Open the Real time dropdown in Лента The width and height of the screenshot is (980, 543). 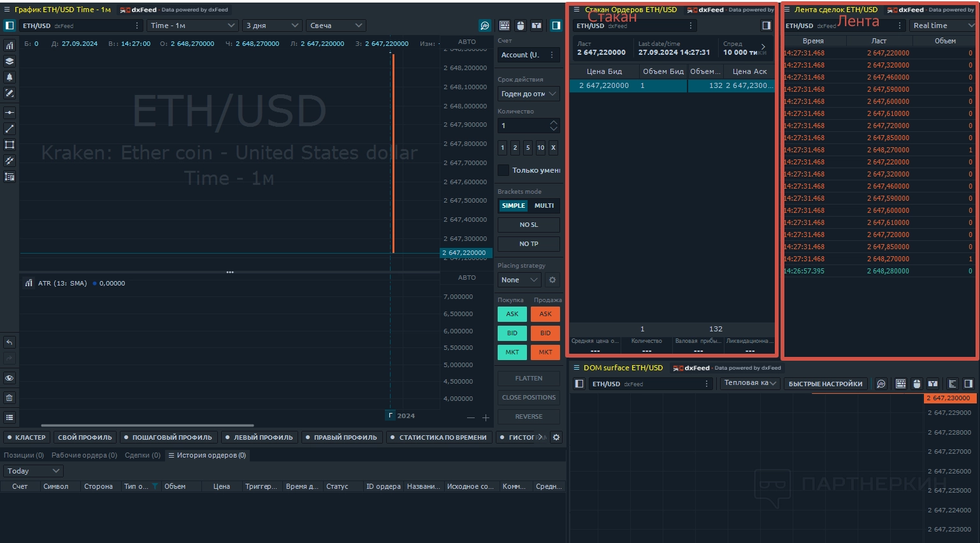[x=942, y=25]
